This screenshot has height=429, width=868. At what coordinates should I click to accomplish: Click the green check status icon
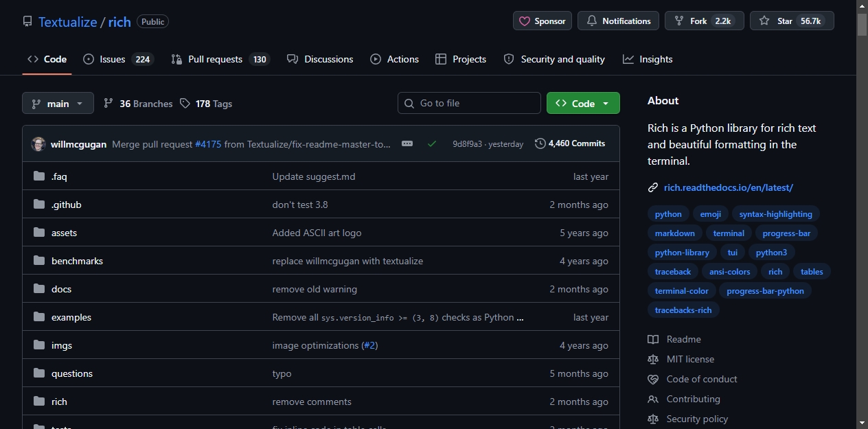pos(432,143)
